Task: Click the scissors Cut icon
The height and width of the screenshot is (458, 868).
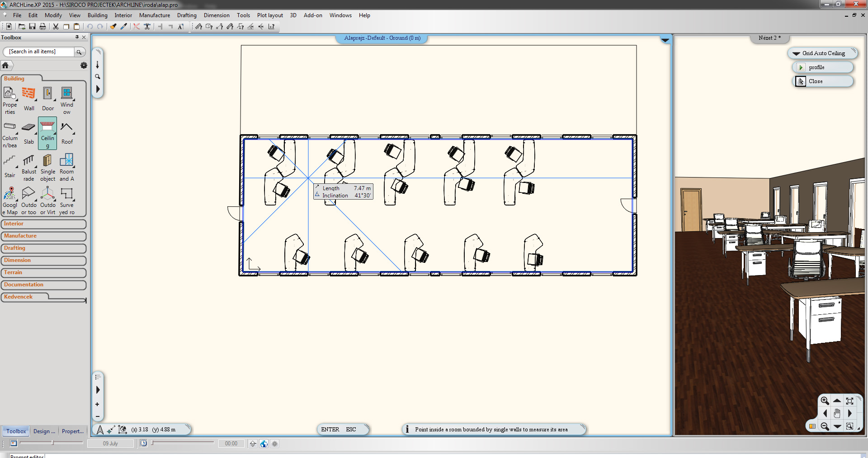Action: click(x=56, y=27)
